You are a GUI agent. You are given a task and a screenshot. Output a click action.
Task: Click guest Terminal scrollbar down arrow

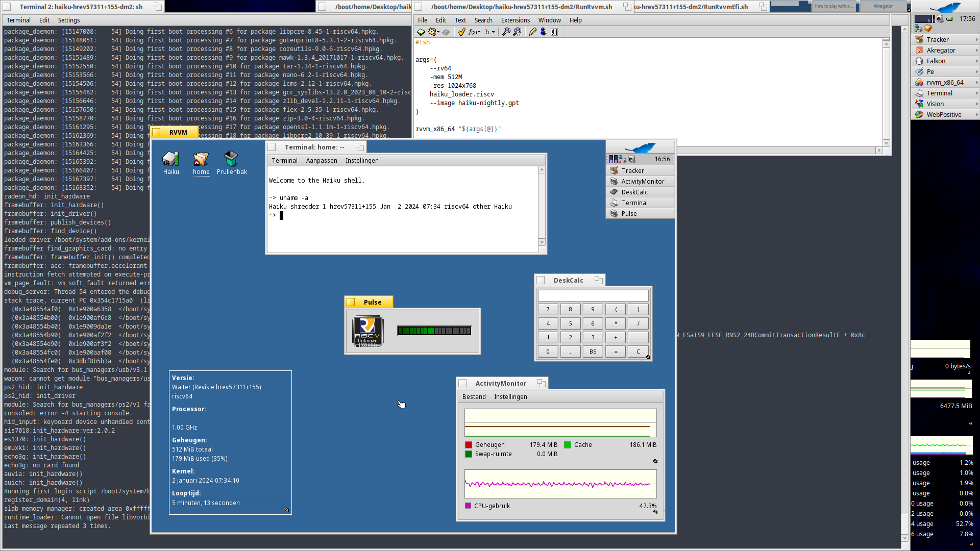[542, 242]
